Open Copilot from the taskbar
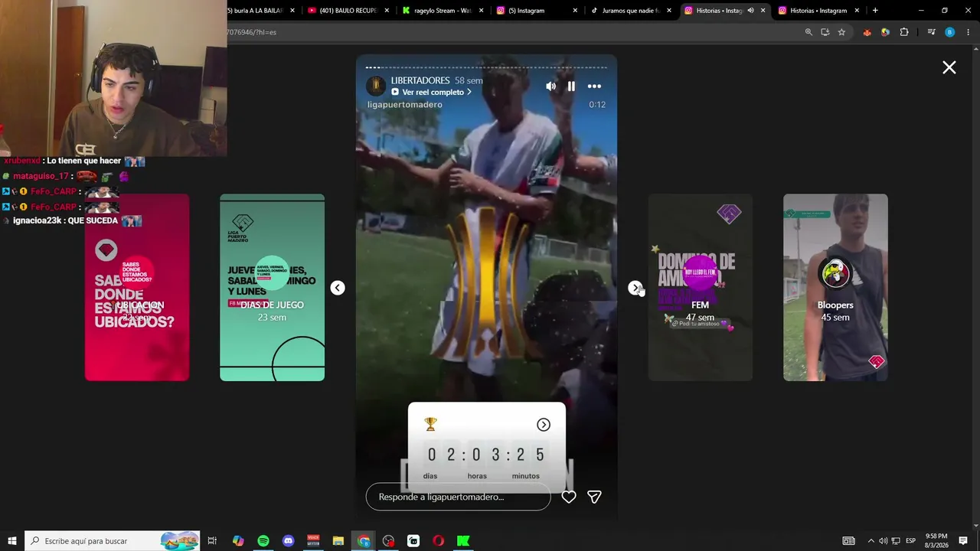980x551 pixels. tap(238, 541)
